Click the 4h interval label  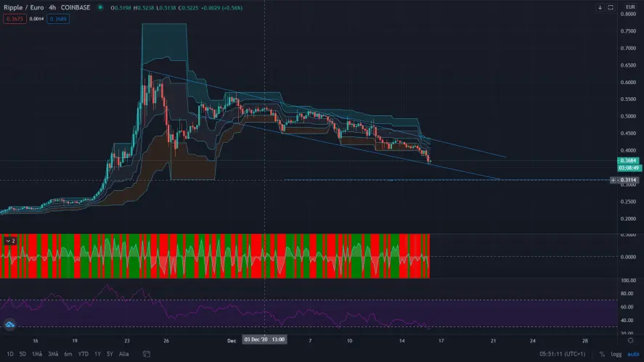click(52, 7)
